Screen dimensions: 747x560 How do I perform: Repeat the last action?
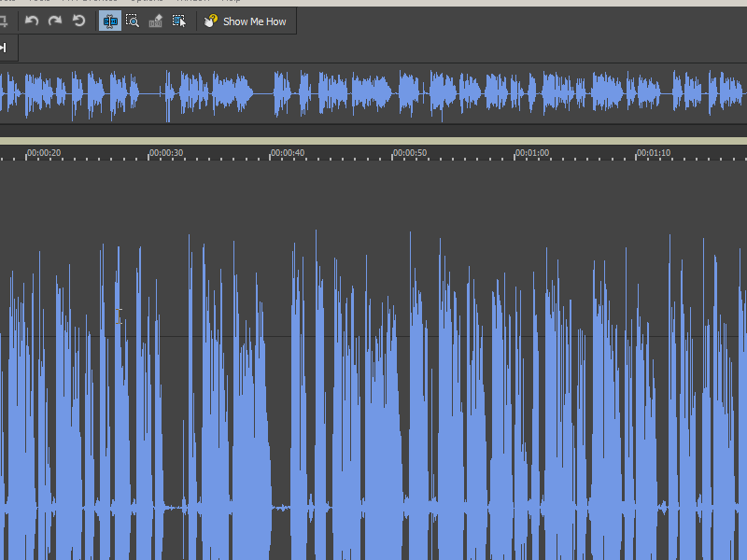pyautogui.click(x=78, y=21)
